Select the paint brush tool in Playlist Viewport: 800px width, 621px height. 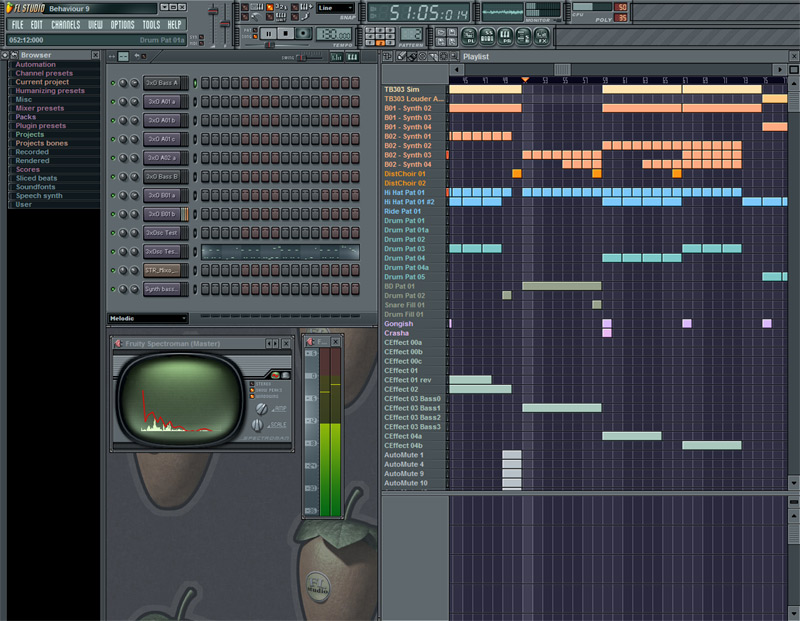(411, 57)
